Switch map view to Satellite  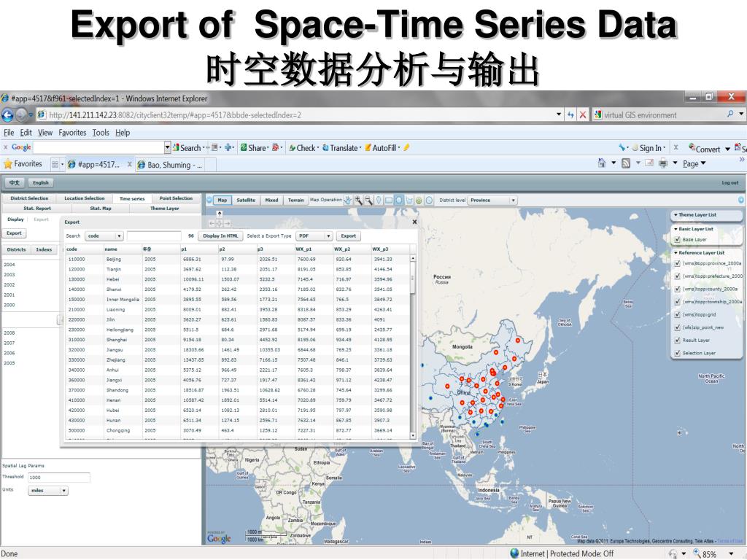point(246,201)
